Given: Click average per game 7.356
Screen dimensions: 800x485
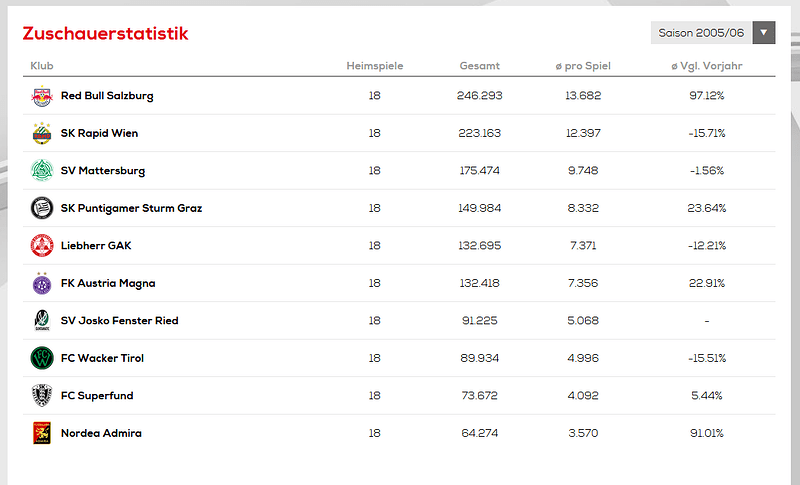Looking at the screenshot, I should (583, 283).
